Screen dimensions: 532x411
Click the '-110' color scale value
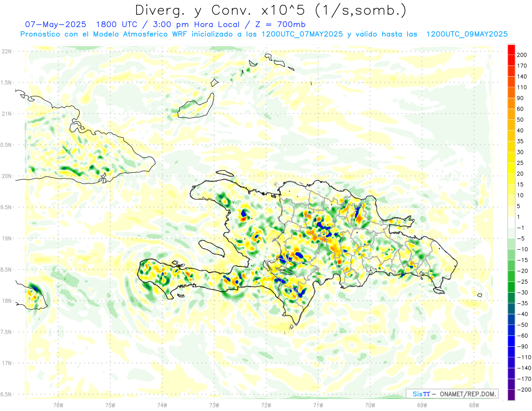pos(524,357)
